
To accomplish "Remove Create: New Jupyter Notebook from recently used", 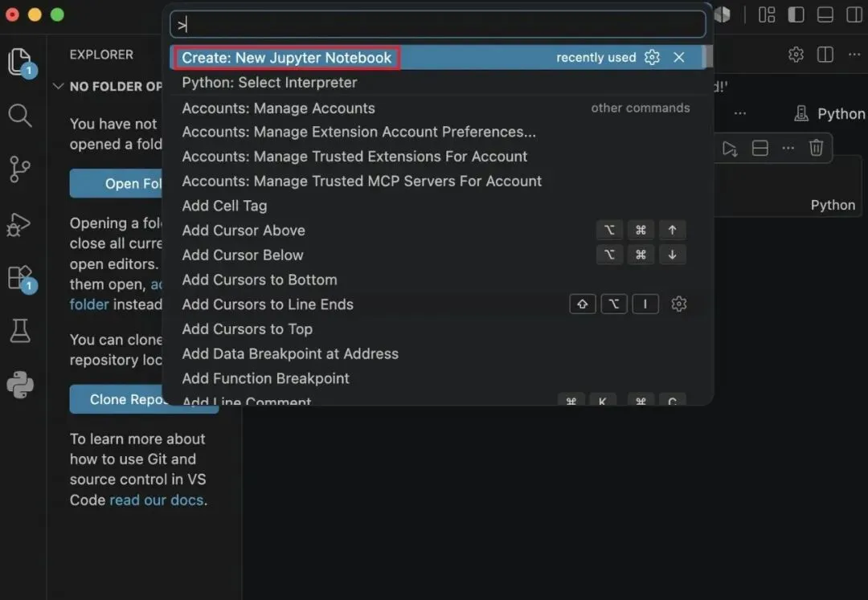I will coord(678,58).
